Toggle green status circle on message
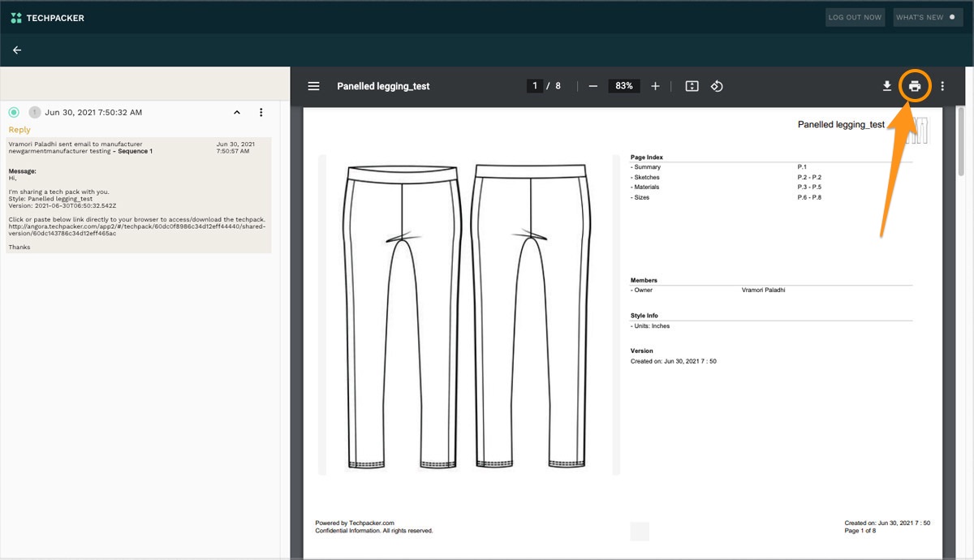The image size is (974, 560). click(14, 112)
